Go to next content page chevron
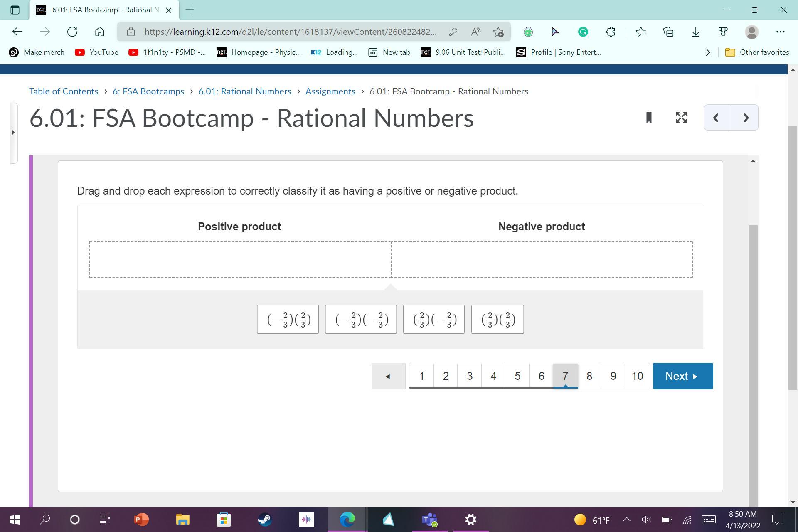 pyautogui.click(x=745, y=118)
